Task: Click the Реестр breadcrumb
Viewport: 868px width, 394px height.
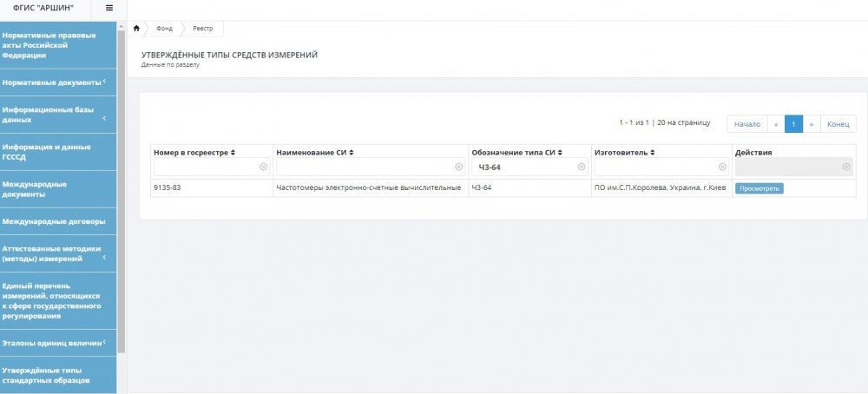Action: point(202,29)
